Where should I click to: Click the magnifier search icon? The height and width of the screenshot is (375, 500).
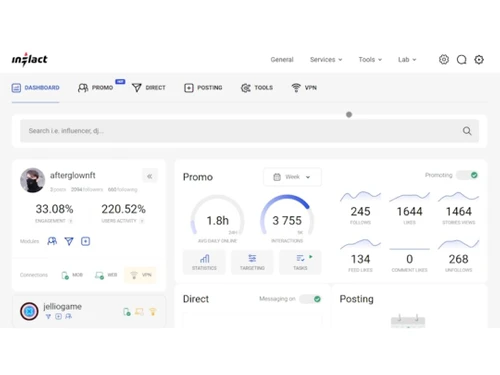467,131
